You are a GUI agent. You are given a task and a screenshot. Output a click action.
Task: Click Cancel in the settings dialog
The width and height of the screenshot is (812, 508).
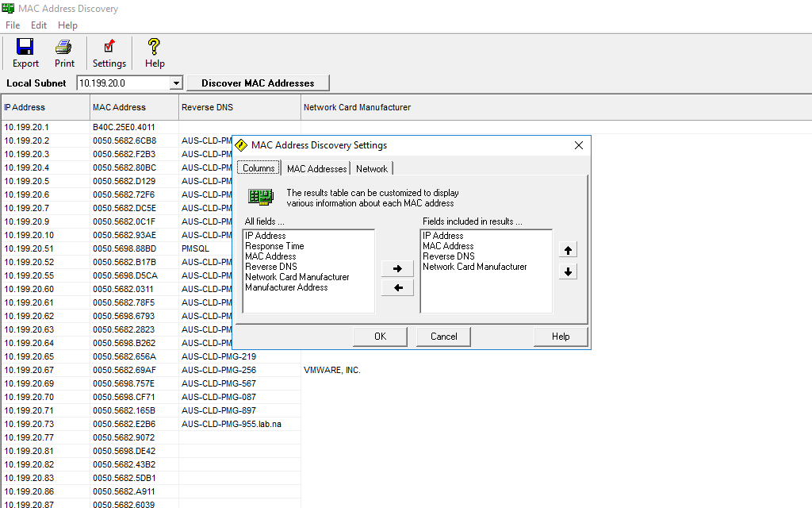pyautogui.click(x=444, y=337)
